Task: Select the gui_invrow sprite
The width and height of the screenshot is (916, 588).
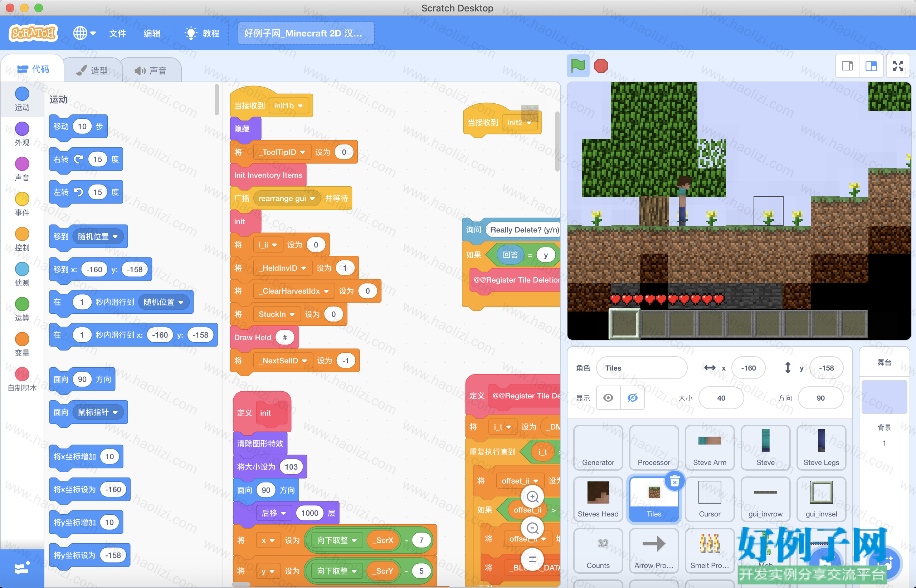Action: point(765,499)
